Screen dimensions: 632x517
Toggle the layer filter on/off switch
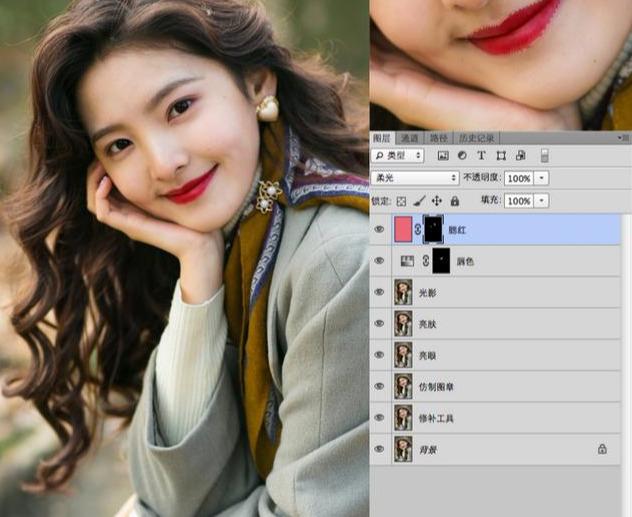pyautogui.click(x=545, y=156)
